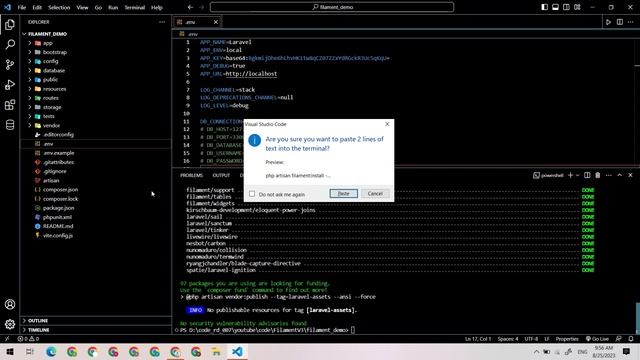This screenshot has height=360, width=640.
Task: Close the Visual Studio Code dialog
Action: click(x=387, y=124)
